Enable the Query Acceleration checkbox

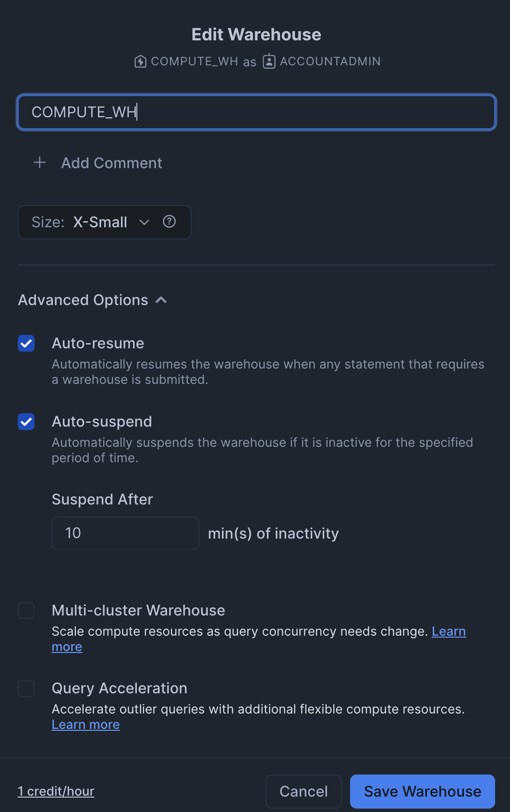[26, 689]
